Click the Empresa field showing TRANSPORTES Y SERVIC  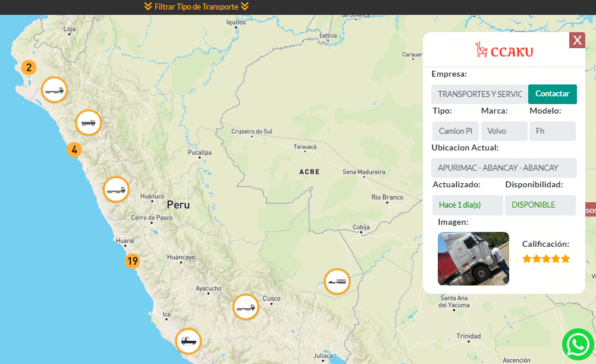coord(479,94)
